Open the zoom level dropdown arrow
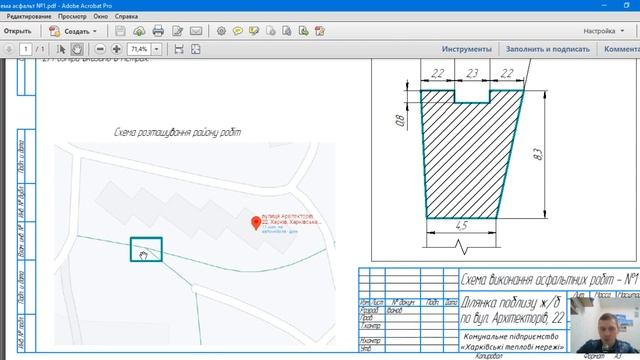The height and width of the screenshot is (360, 640). [x=156, y=49]
